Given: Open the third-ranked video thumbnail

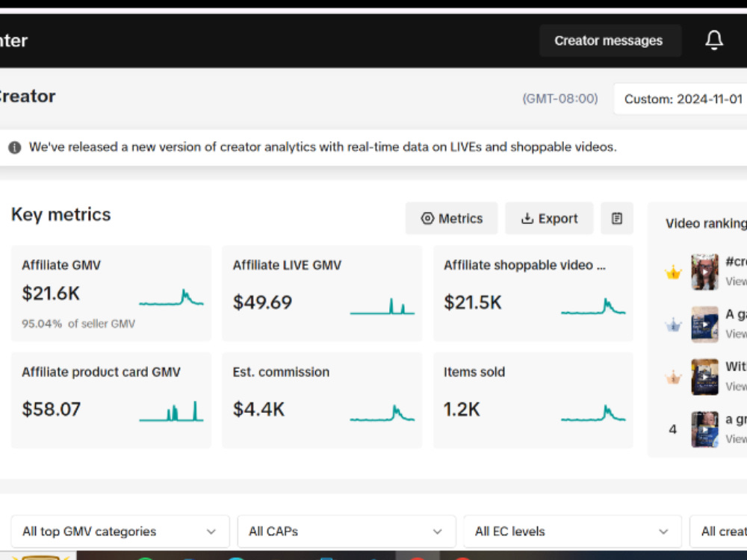Looking at the screenshot, I should click(x=704, y=377).
